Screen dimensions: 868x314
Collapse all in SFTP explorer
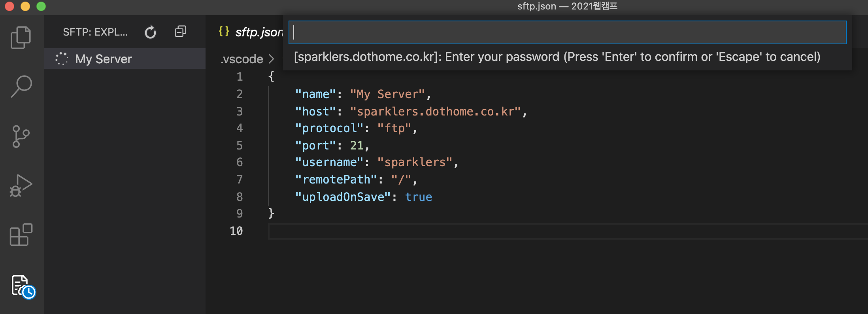[x=180, y=32]
